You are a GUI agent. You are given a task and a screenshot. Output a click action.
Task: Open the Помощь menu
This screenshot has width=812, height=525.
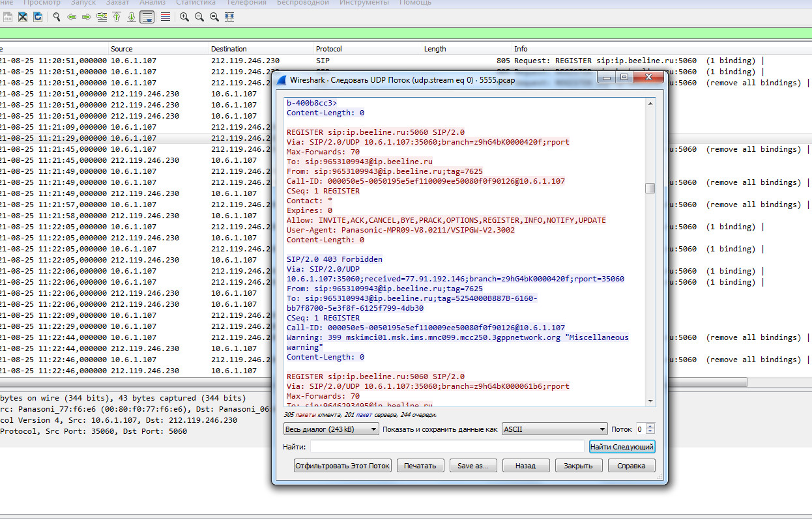pos(415,3)
